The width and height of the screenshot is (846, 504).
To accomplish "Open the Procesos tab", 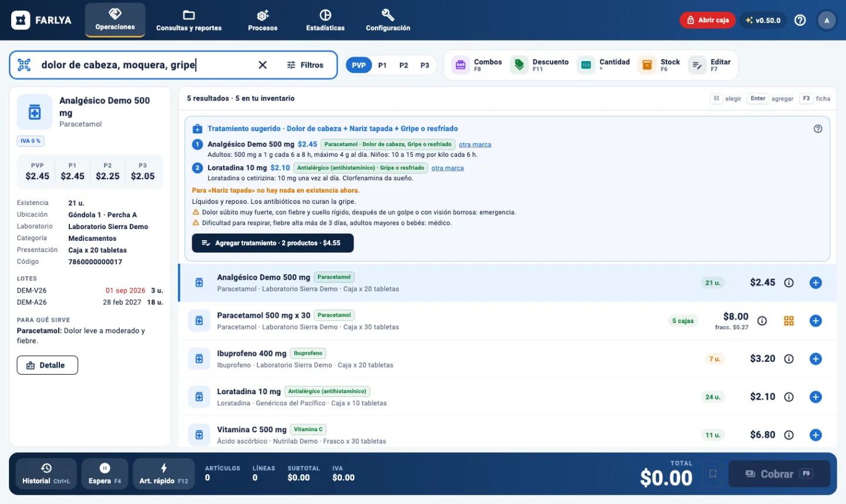I will click(263, 20).
